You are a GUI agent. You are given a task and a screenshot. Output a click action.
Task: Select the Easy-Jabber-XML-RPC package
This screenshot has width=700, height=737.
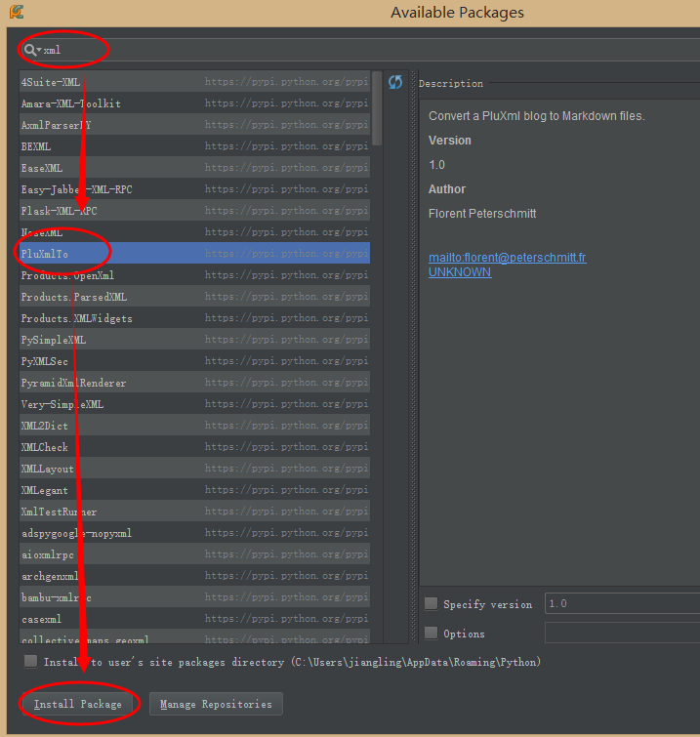point(194,189)
